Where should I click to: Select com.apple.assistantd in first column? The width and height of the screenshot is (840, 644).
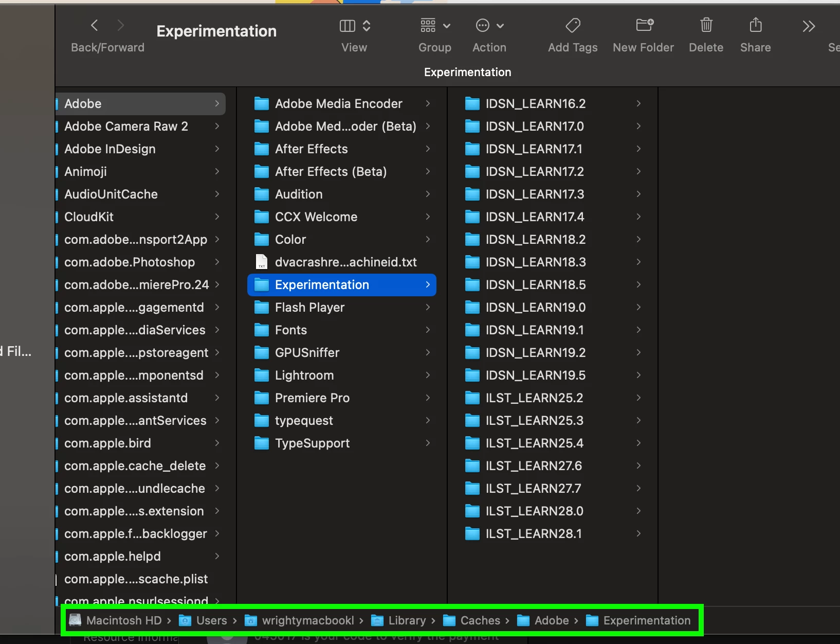click(x=140, y=398)
